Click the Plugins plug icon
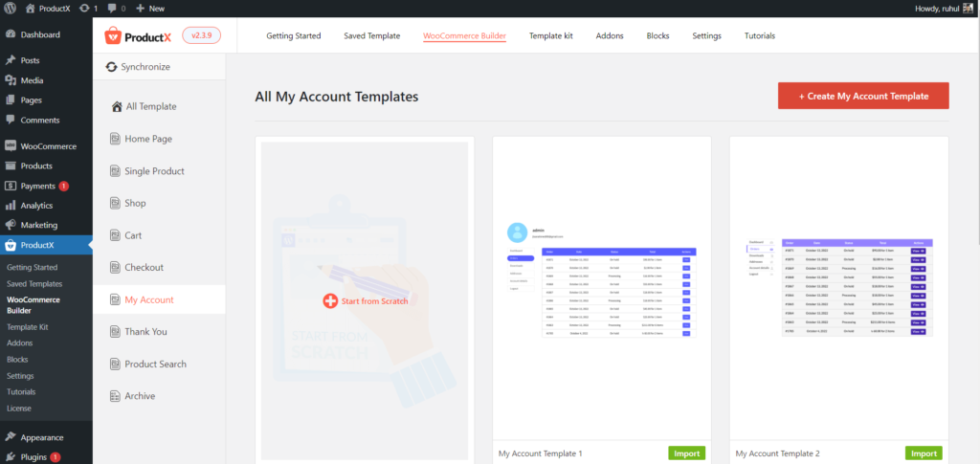 pyautogui.click(x=11, y=457)
